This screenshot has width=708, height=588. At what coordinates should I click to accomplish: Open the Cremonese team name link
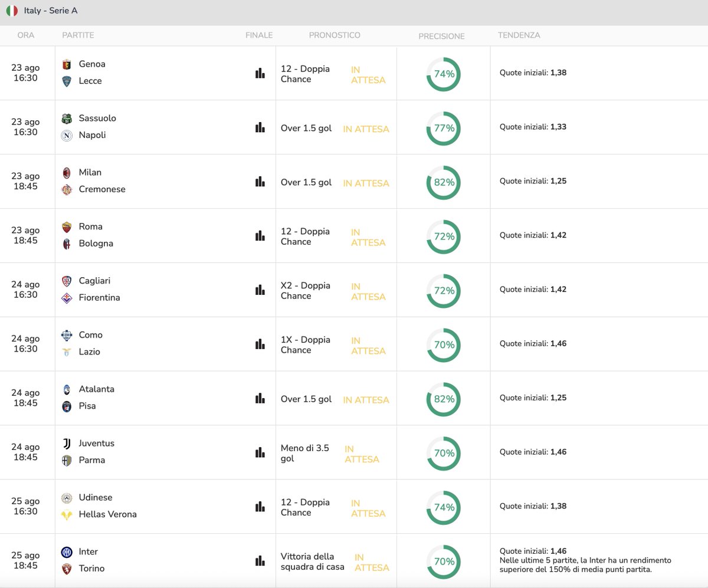(102, 189)
